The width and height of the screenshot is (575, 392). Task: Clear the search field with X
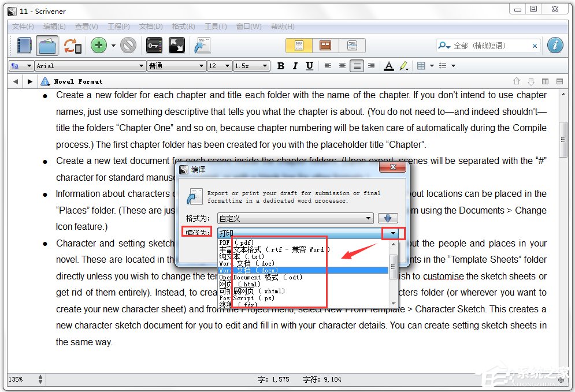coord(535,46)
